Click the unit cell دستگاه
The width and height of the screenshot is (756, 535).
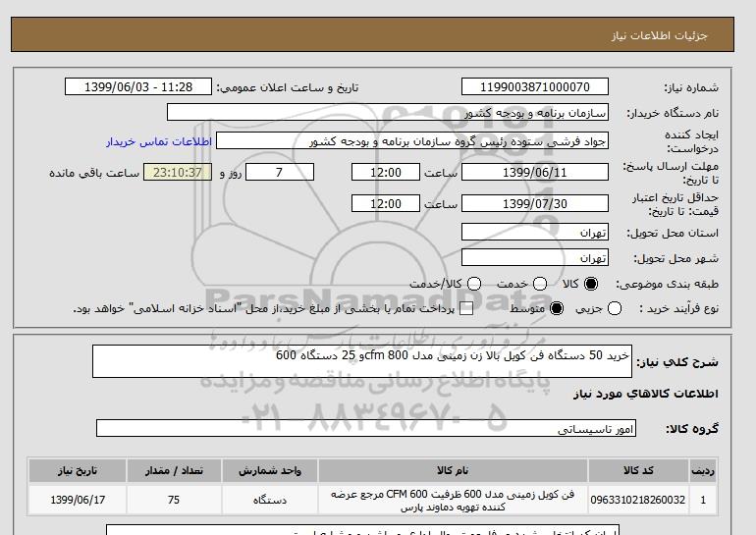[270, 500]
